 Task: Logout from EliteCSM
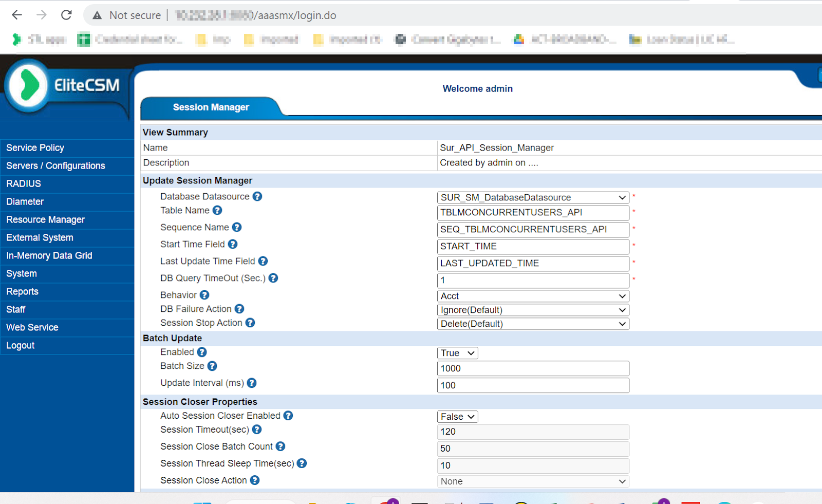point(67,346)
